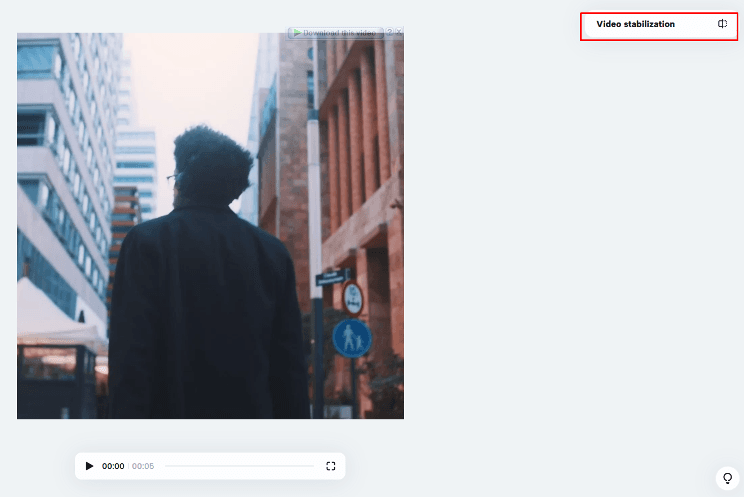
Task: Open the lightbulb tips icon
Action: tap(727, 478)
